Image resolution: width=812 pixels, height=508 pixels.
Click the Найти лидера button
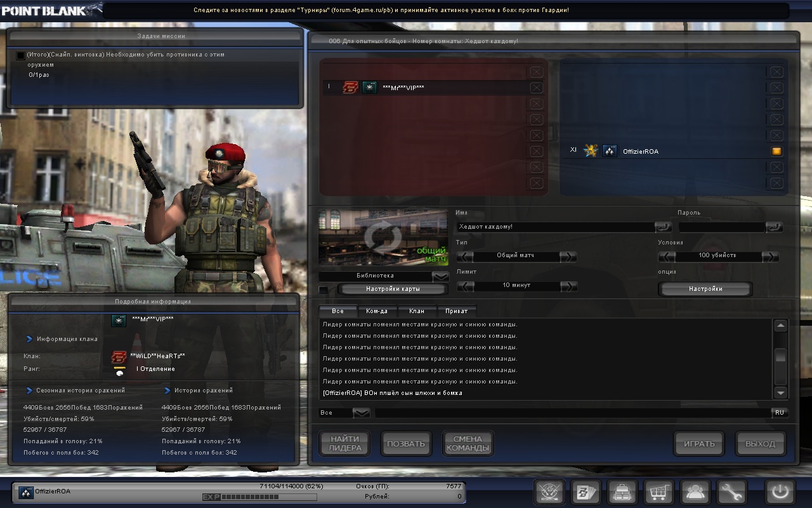(x=344, y=443)
